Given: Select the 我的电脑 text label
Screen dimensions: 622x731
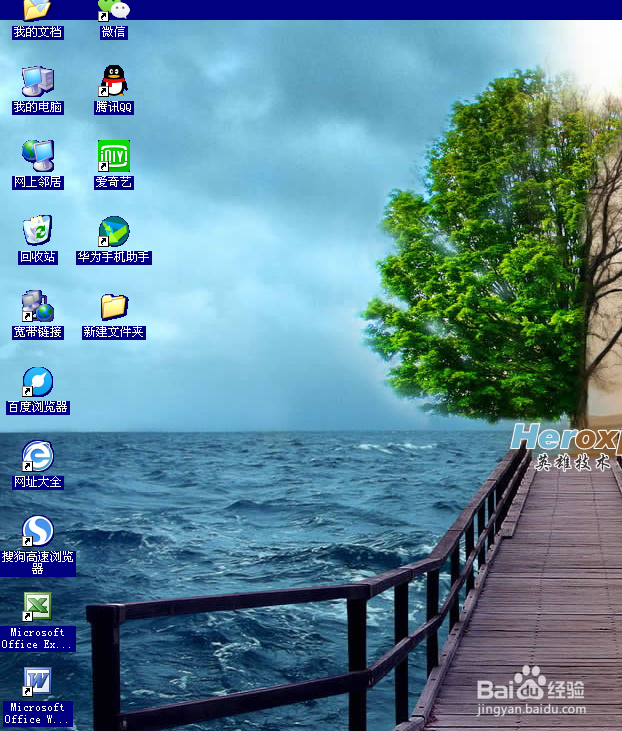Looking at the screenshot, I should (x=38, y=107).
